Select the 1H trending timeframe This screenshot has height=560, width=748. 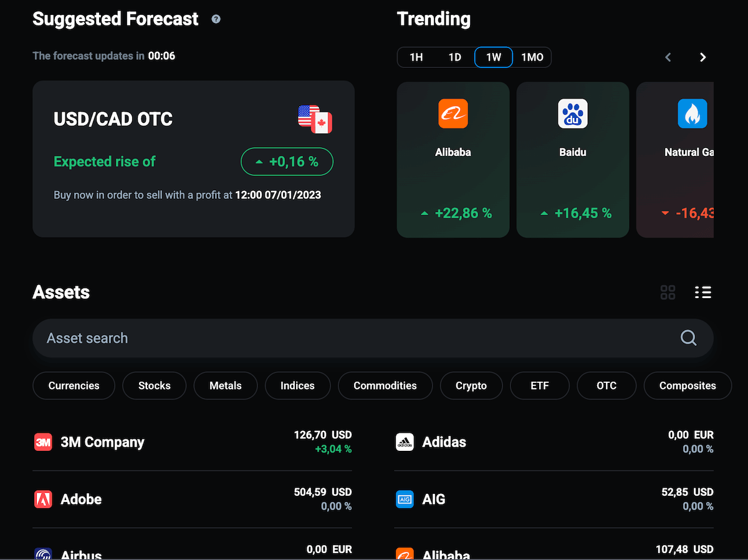(x=416, y=57)
